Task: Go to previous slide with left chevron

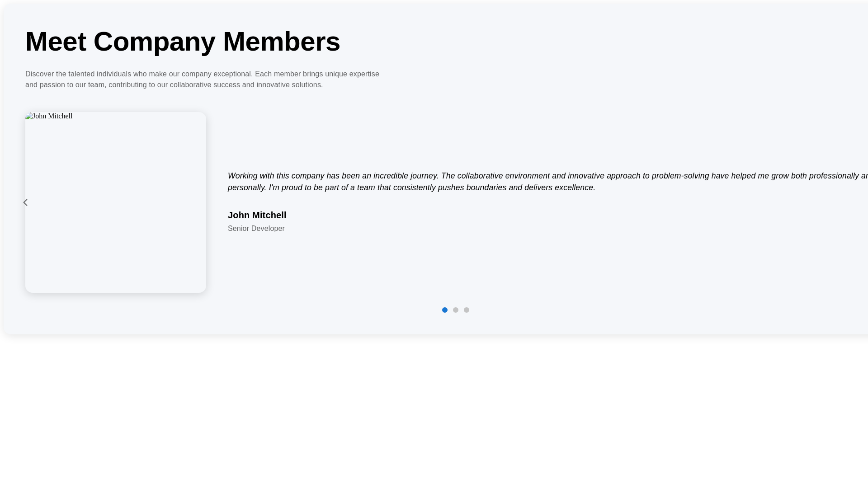Action: coord(25,202)
